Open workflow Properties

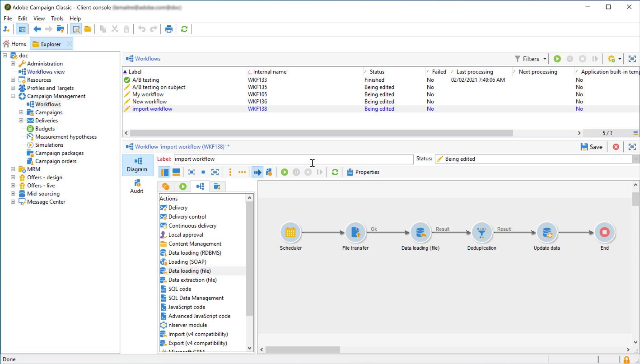pyautogui.click(x=363, y=172)
